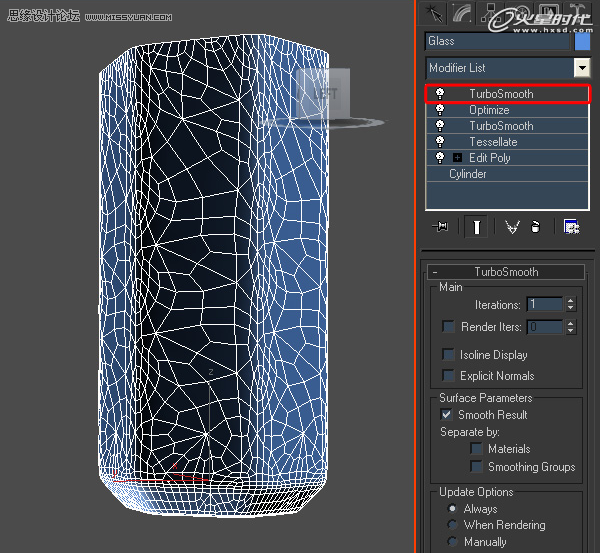The width and height of the screenshot is (600, 553).
Task: Enable the Render Iters checkbox
Action: [448, 327]
